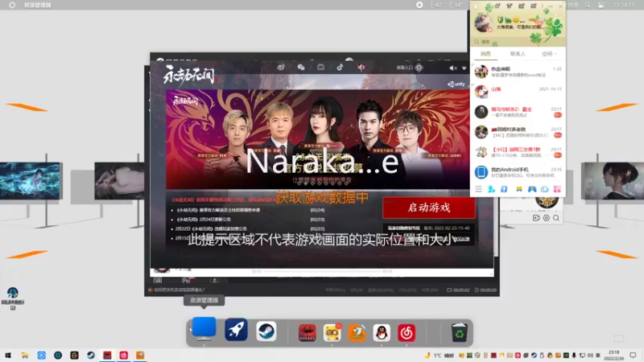The image size is (644, 362).
Task: Open the 山海 conversation in QQ
Action: (518, 92)
